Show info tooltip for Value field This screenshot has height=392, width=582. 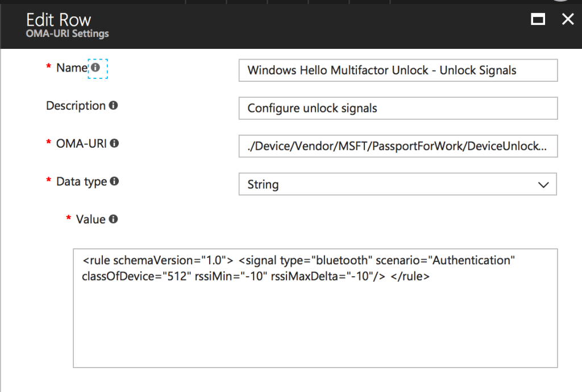113,219
